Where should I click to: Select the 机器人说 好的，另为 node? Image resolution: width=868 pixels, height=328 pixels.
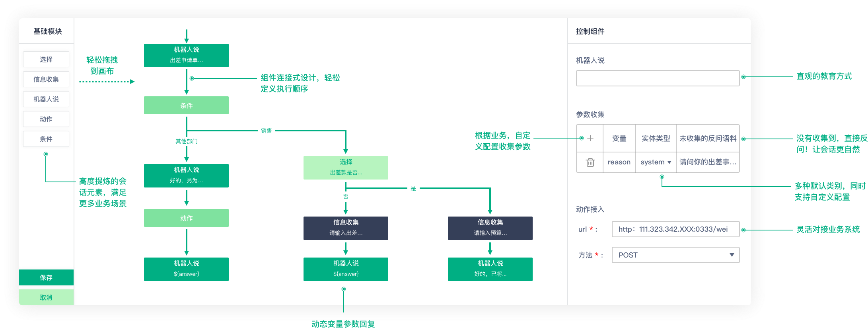tap(186, 176)
